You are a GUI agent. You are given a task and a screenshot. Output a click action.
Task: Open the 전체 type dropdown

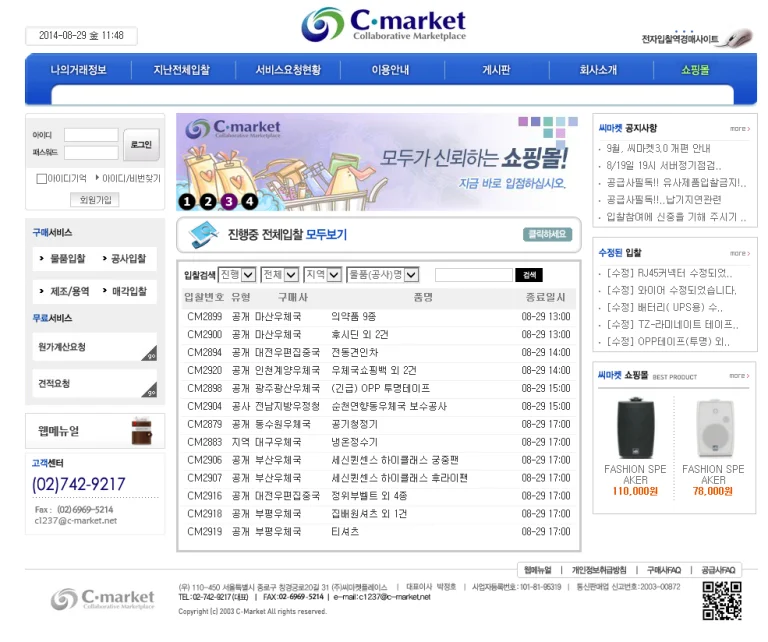(280, 275)
